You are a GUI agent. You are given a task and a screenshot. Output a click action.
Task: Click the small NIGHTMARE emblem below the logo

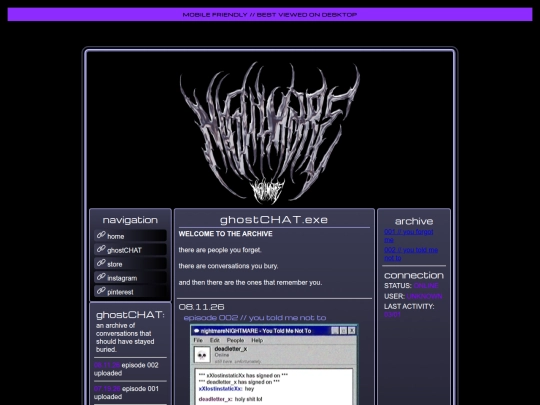(x=268, y=191)
